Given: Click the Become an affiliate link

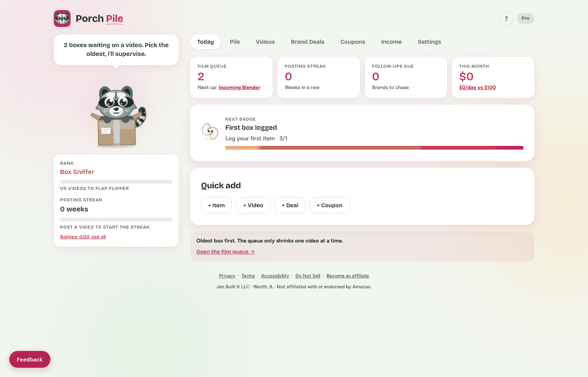Looking at the screenshot, I should (348, 276).
